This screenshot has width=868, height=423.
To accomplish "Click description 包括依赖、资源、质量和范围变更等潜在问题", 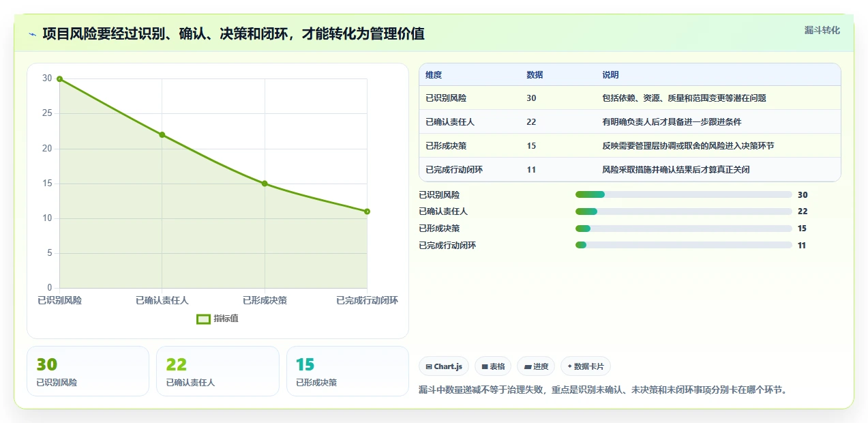I will (x=684, y=98).
